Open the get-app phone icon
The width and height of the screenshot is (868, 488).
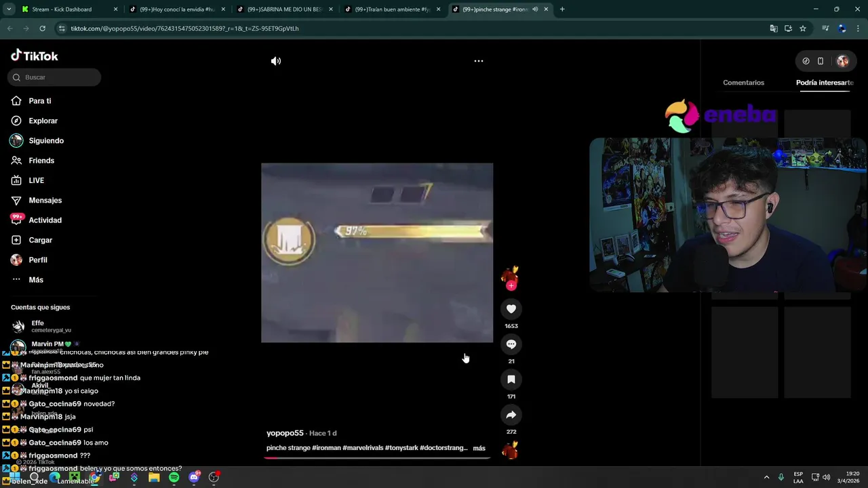[821, 61]
